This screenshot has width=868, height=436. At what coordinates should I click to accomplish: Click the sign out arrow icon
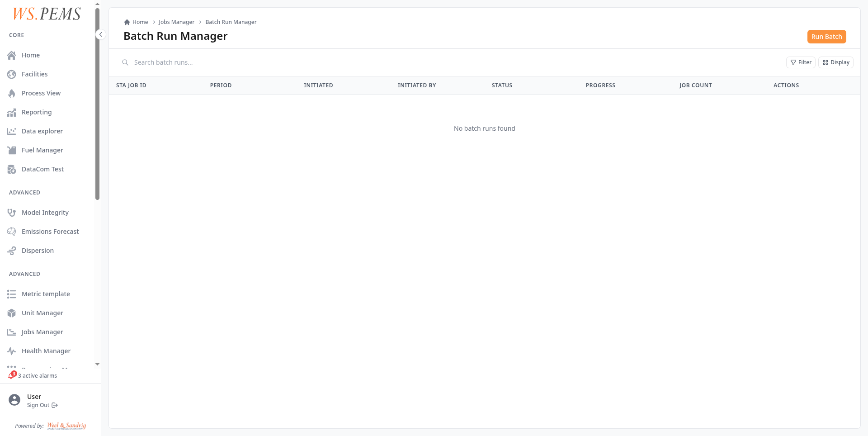click(x=55, y=405)
